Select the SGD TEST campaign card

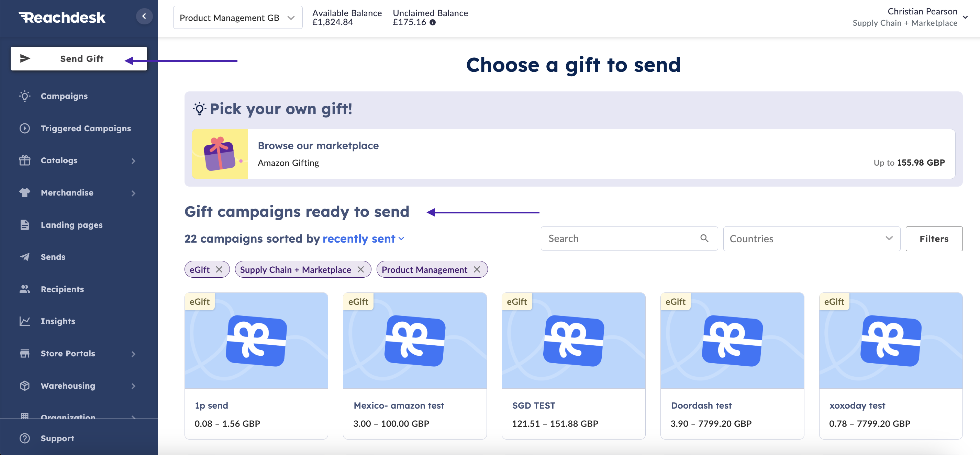tap(573, 366)
